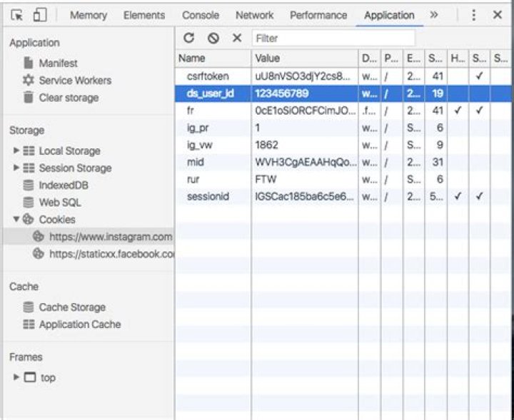Click the refresh cookies icon
The width and height of the screenshot is (514, 420).
188,38
